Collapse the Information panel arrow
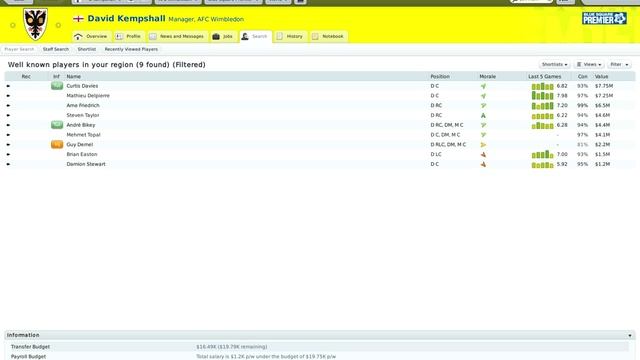Image resolution: width=640 pixels, height=360 pixels. [x=630, y=336]
